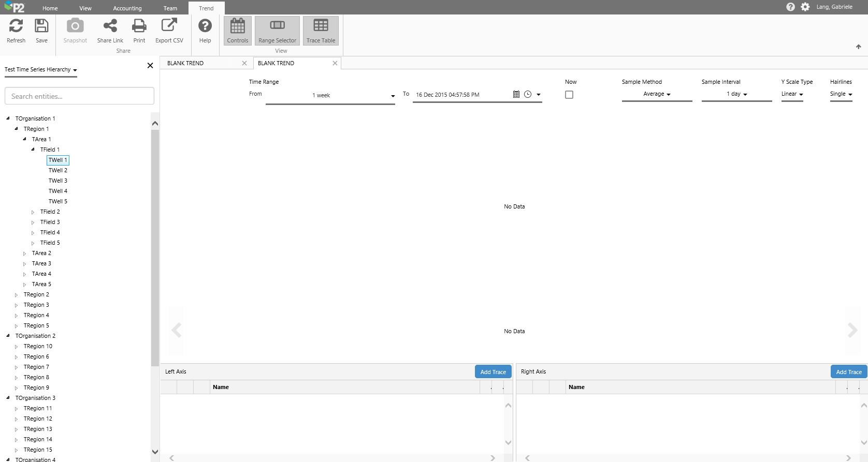Open settings with the gear icon

[805, 7]
